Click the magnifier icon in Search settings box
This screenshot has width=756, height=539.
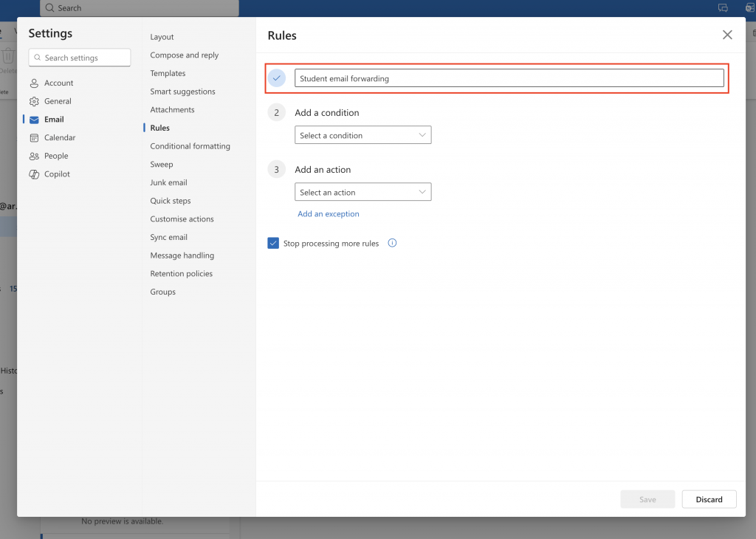click(37, 57)
